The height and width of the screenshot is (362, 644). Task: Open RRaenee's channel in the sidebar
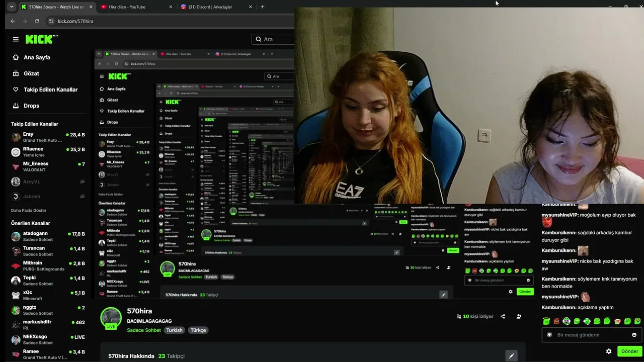(48, 152)
